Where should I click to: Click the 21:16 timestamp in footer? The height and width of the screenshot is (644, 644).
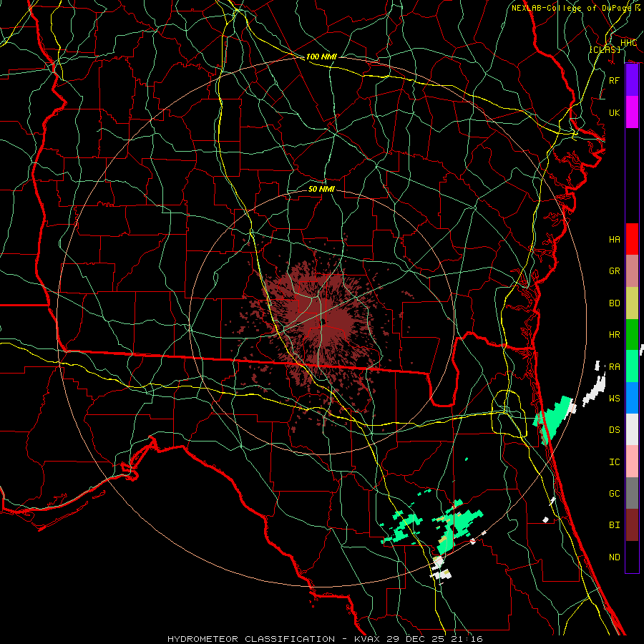(469, 639)
